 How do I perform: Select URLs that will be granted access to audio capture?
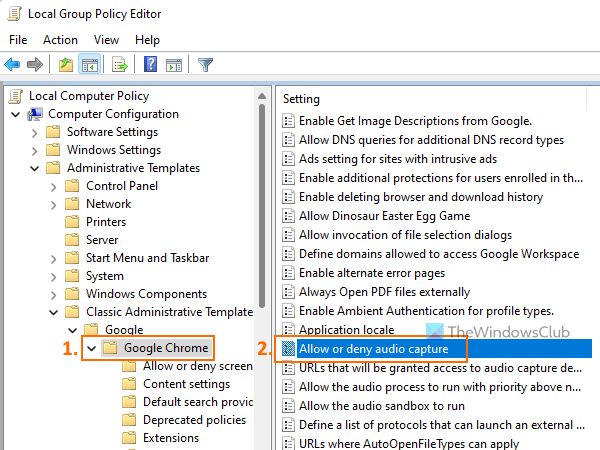coord(440,368)
